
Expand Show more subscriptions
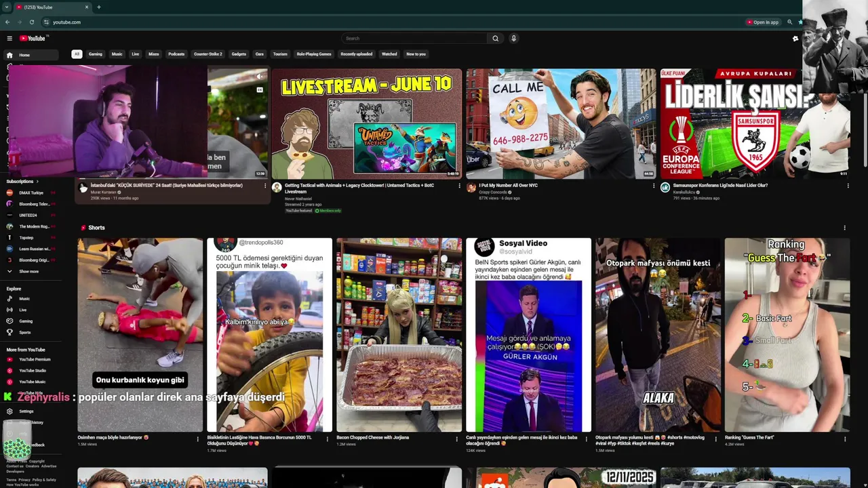(x=32, y=271)
